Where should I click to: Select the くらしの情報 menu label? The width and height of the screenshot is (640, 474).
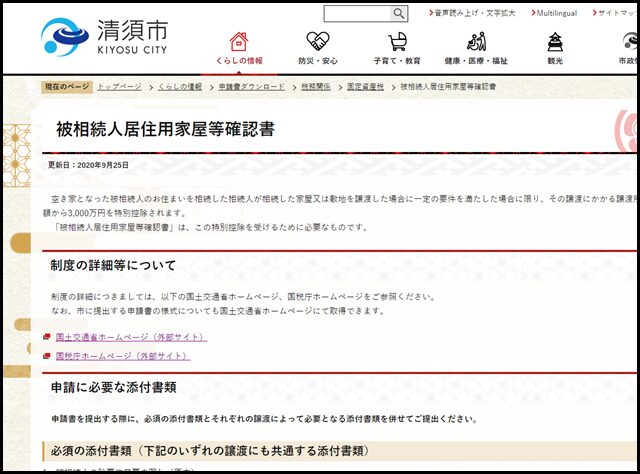tap(239, 61)
